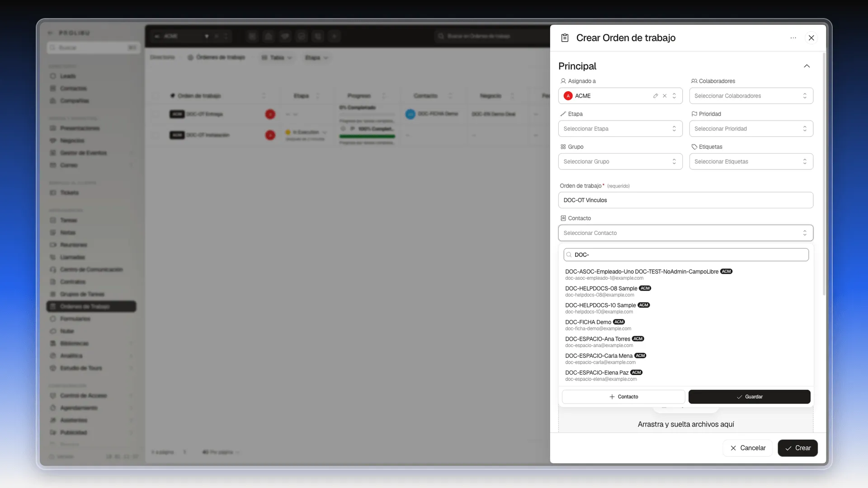The image size is (868, 488).
Task: Focus the contact search box containing DOC-
Action: click(x=686, y=255)
